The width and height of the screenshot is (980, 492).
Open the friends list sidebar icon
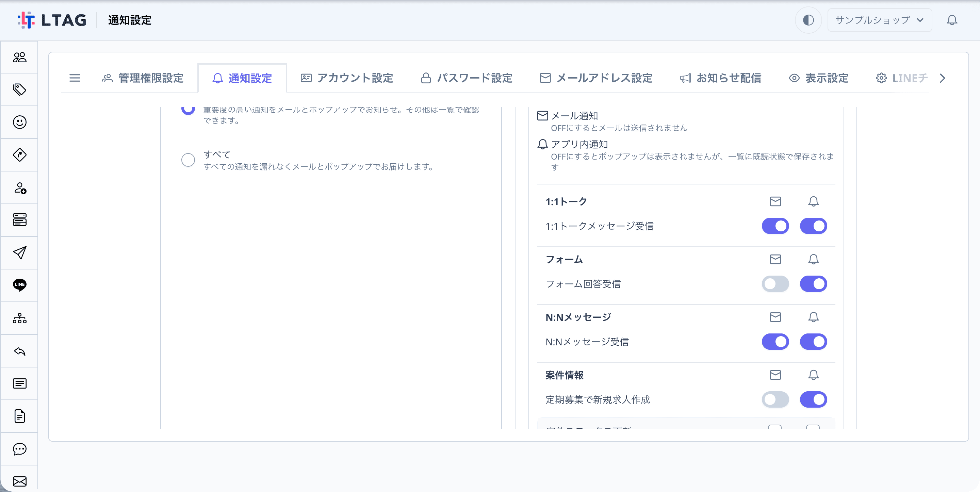[19, 57]
